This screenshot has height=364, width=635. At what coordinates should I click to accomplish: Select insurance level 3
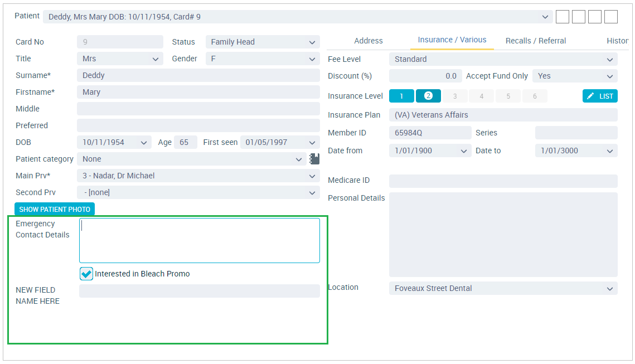[455, 96]
